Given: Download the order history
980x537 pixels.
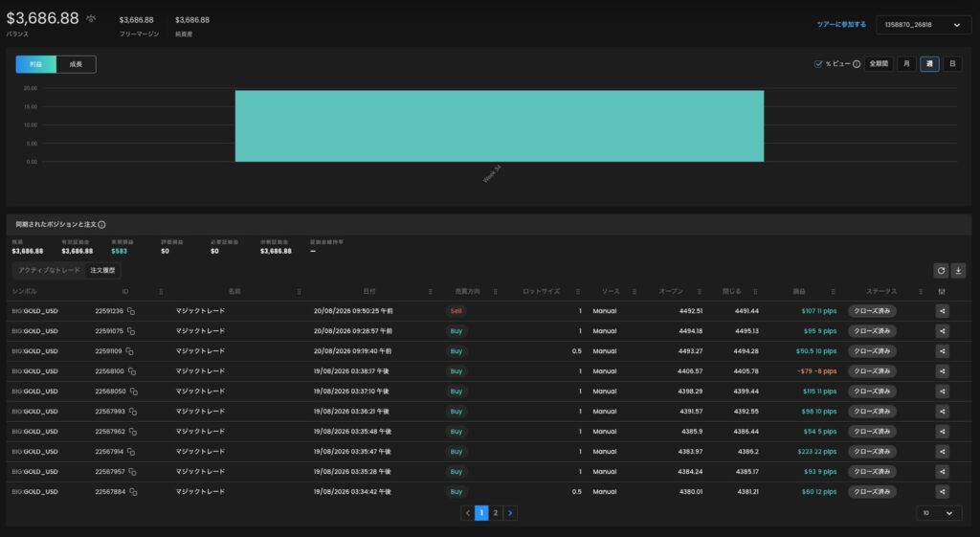Looking at the screenshot, I should tap(958, 271).
